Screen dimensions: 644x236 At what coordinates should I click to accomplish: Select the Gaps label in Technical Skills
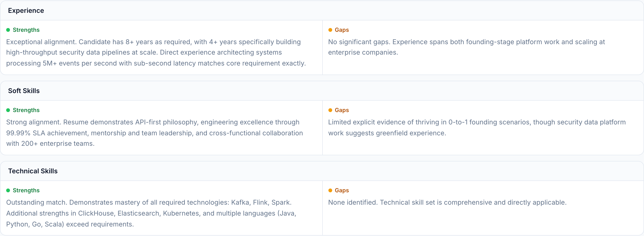341,190
